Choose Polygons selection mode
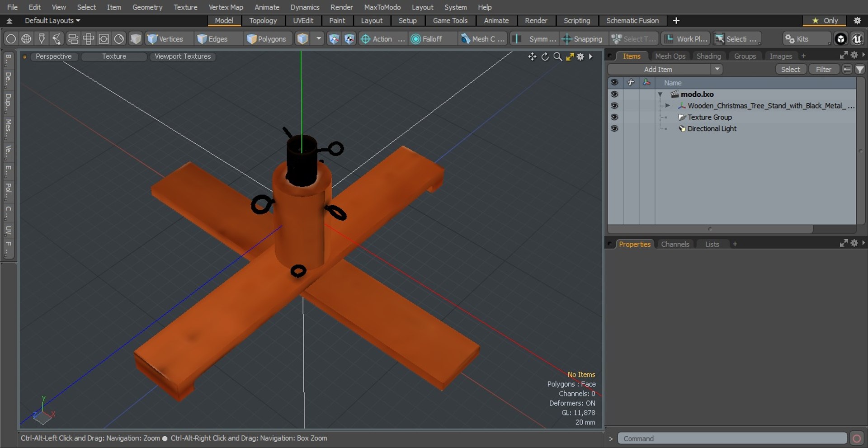Screen dimensions: 868x448 (x=267, y=39)
